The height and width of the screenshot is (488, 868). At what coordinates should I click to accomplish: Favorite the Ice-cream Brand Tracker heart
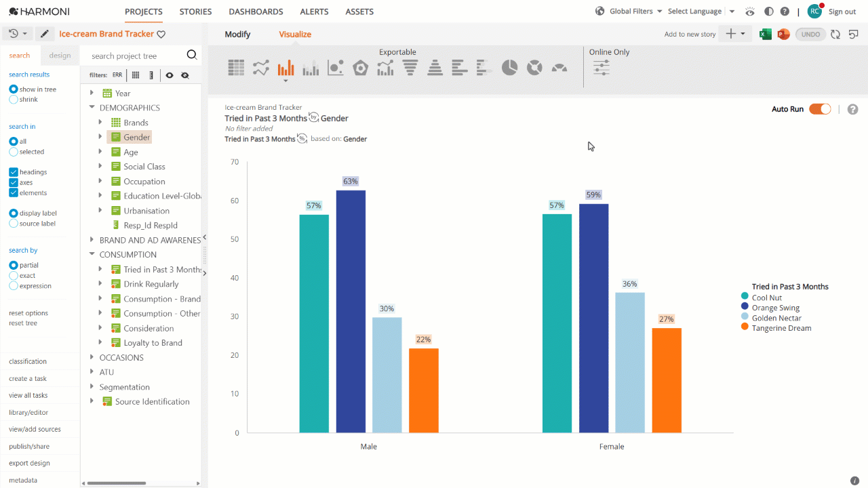pyautogui.click(x=161, y=35)
